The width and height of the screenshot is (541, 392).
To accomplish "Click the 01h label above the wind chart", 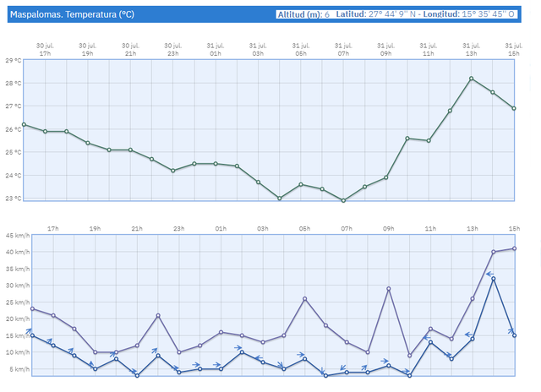I will (221, 229).
